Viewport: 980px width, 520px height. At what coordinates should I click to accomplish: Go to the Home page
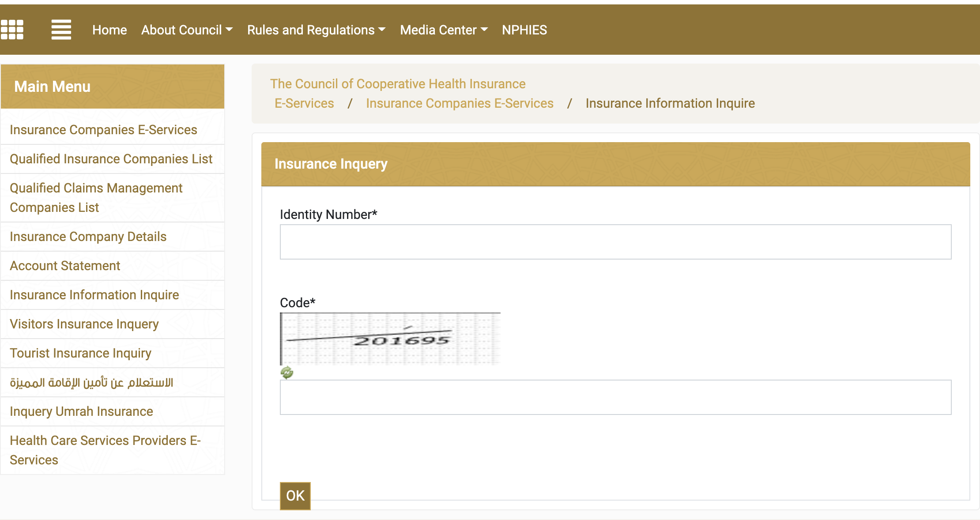109,30
